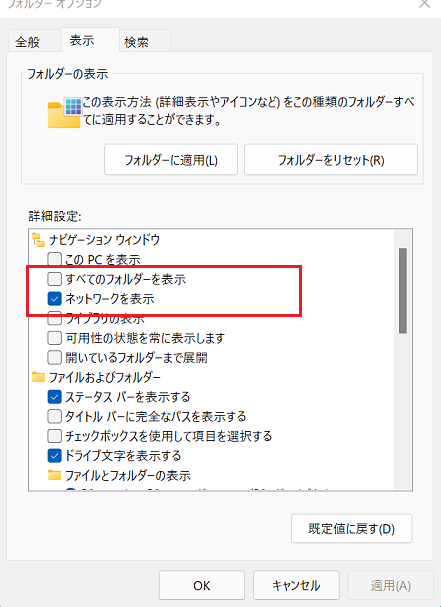Viewport: 441px width, 607px height.
Task: Enable 可用性の状態を常に表示します checkbox
Action: pyautogui.click(x=54, y=338)
